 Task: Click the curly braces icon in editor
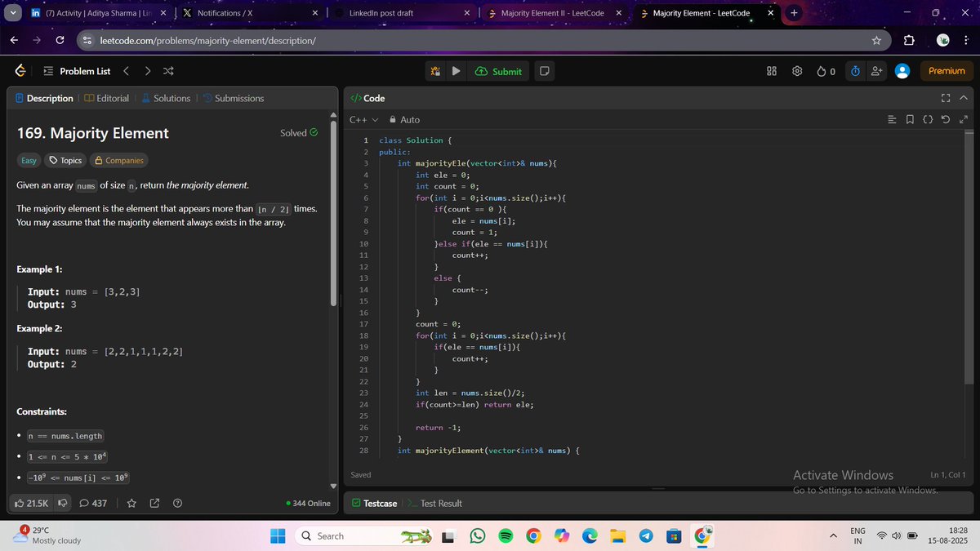pos(928,120)
